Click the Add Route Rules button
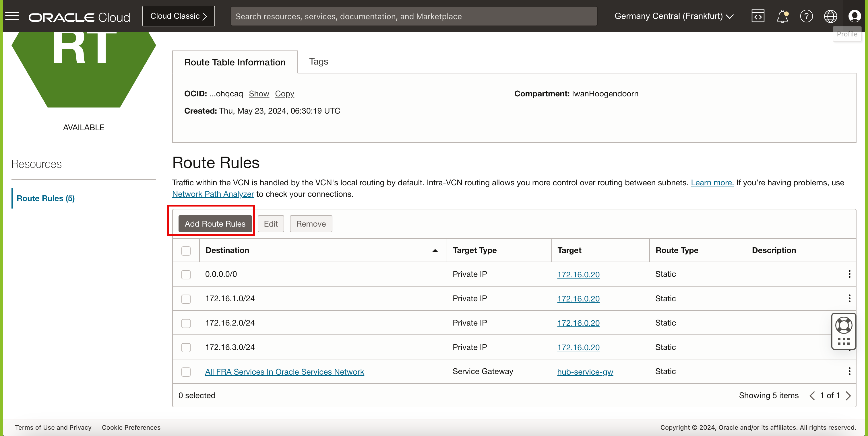The height and width of the screenshot is (436, 868). (x=215, y=224)
